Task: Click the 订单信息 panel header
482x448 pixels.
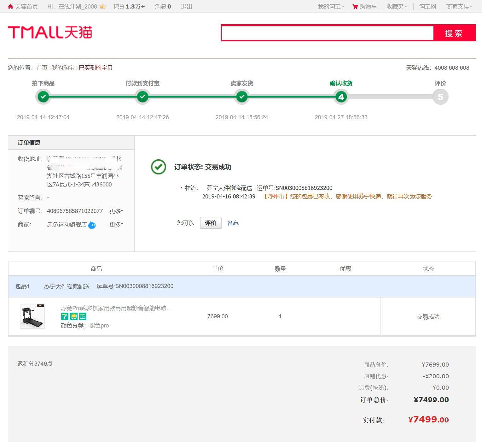Action: tap(71, 143)
